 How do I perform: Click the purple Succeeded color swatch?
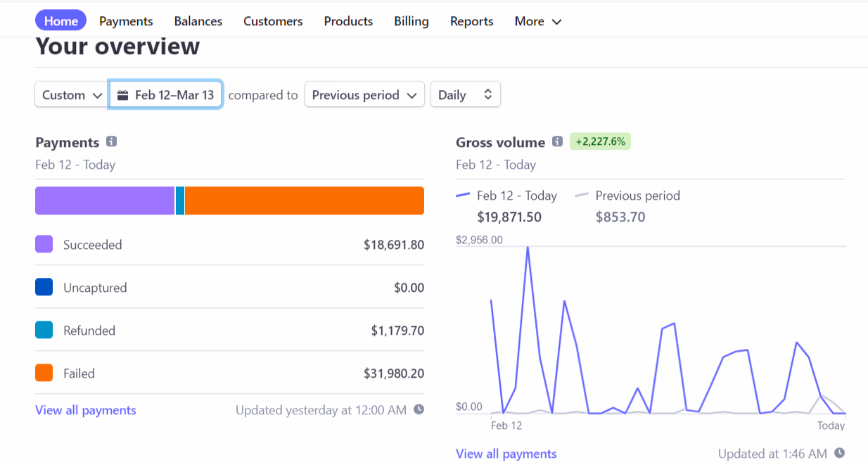click(44, 244)
